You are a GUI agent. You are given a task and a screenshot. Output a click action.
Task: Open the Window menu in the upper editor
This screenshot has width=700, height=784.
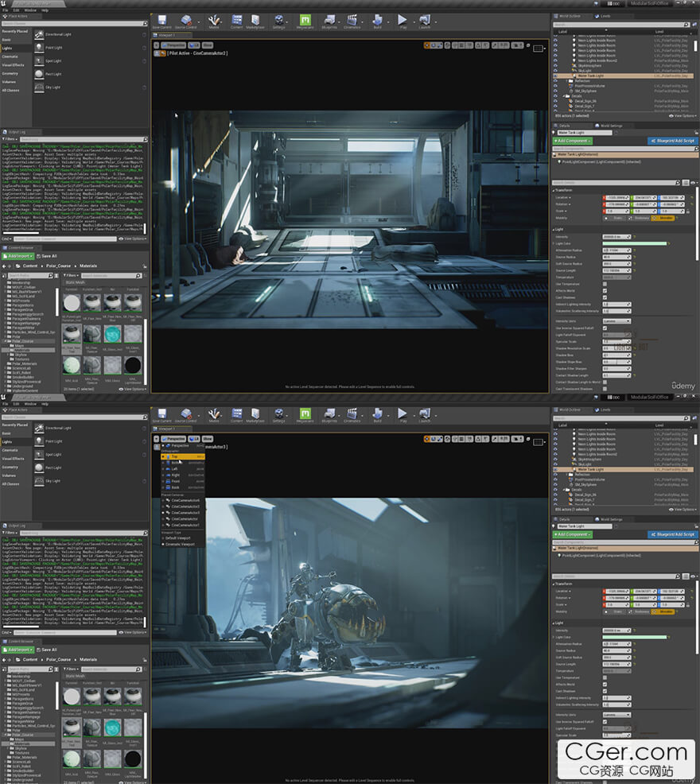(x=30, y=10)
